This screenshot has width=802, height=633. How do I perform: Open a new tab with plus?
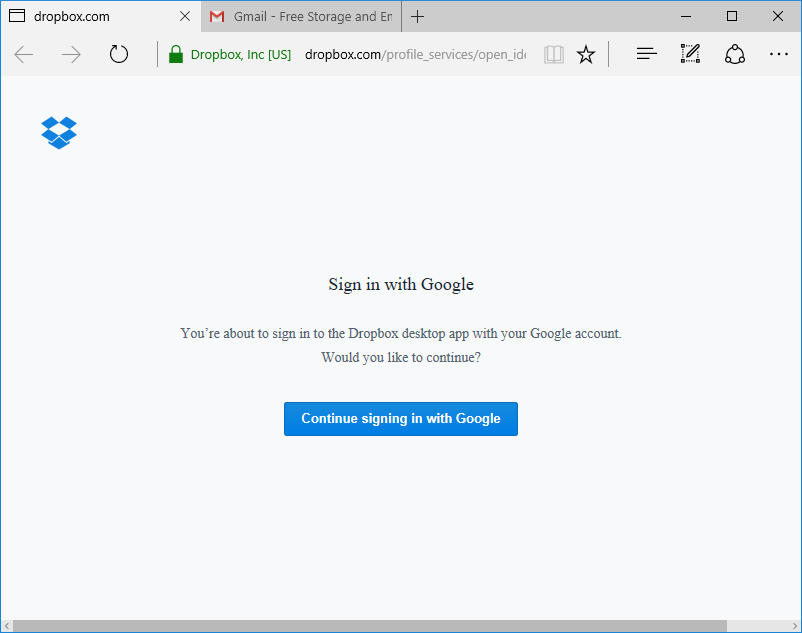417,16
